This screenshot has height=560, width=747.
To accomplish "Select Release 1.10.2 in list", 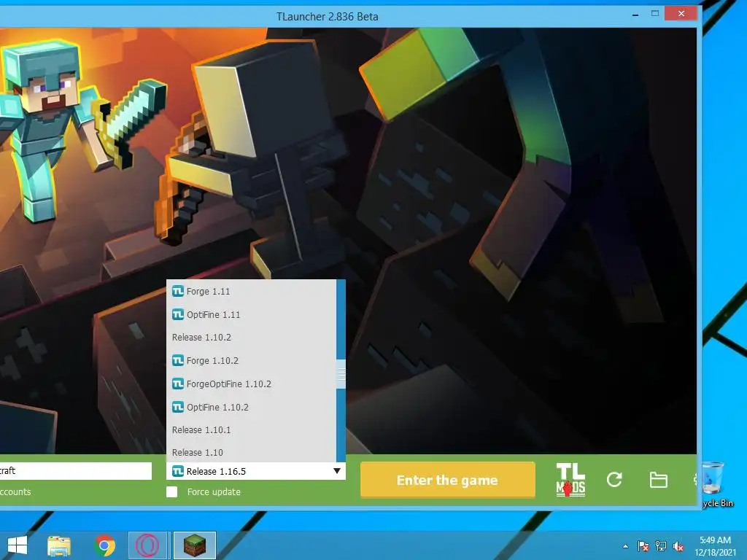I will click(251, 337).
